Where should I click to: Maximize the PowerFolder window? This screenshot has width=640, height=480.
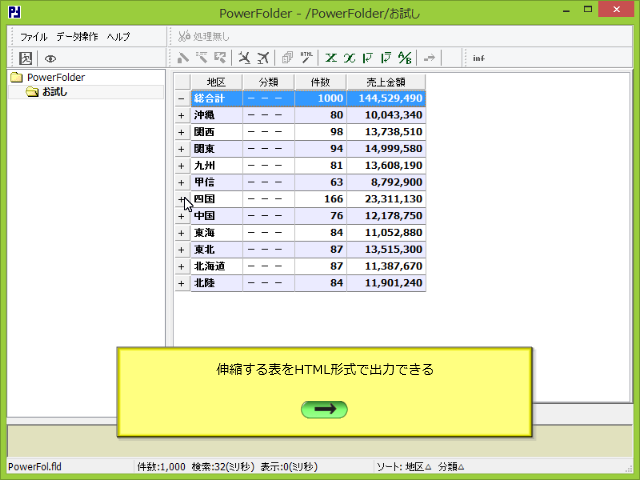pyautogui.click(x=588, y=9)
